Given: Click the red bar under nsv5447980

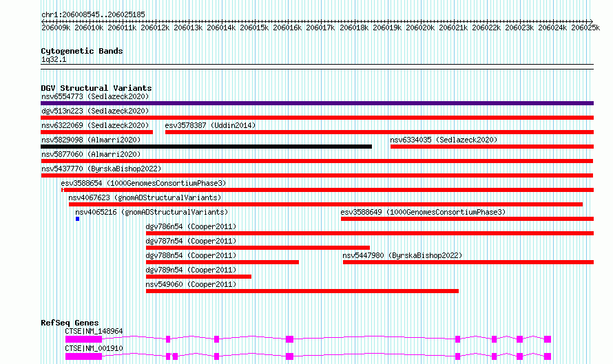Looking at the screenshot, I should coord(468,262).
